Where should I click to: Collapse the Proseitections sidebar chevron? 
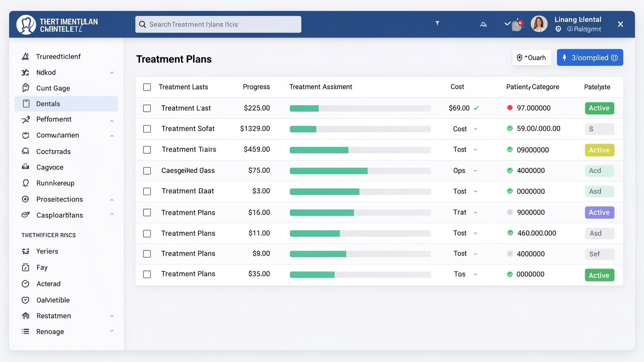click(x=112, y=200)
